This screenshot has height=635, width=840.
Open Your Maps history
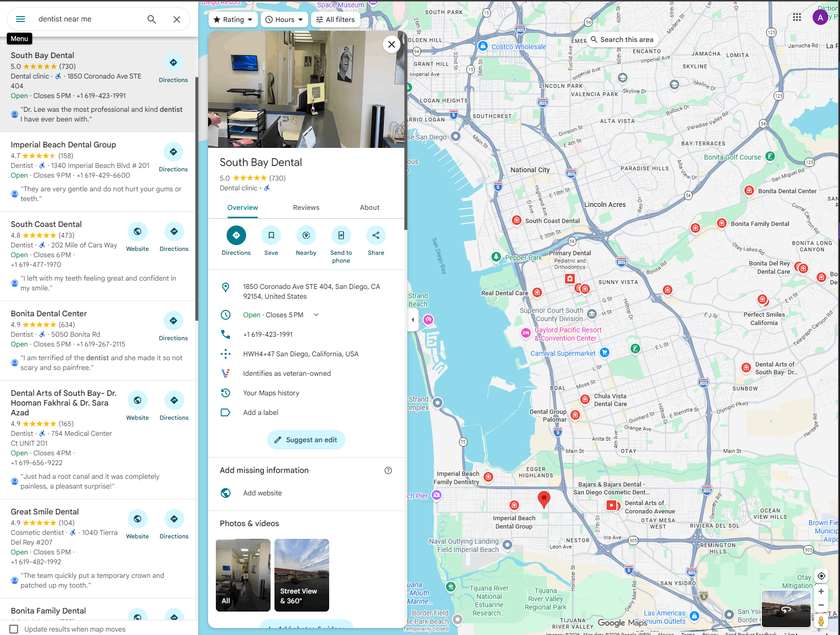[x=271, y=393]
